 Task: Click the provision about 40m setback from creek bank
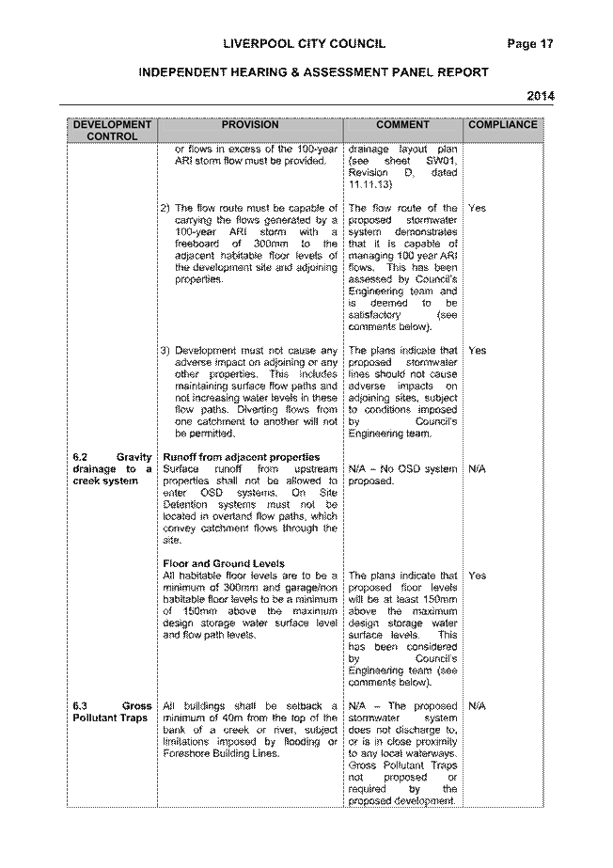tap(250, 730)
